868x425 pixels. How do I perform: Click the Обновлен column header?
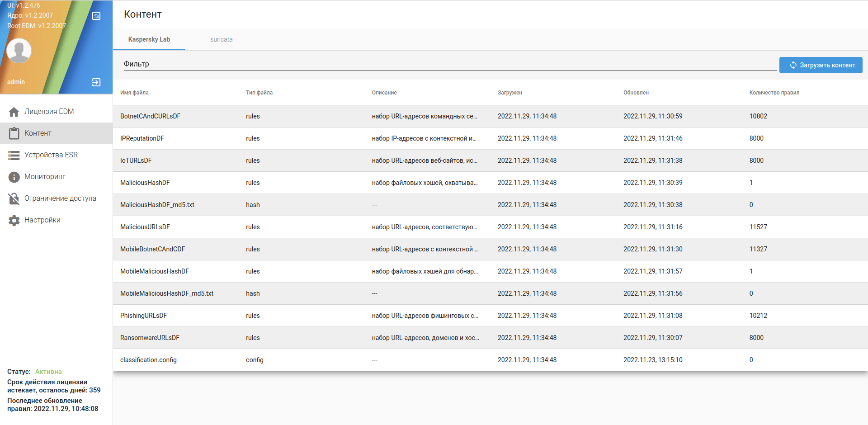[636, 93]
